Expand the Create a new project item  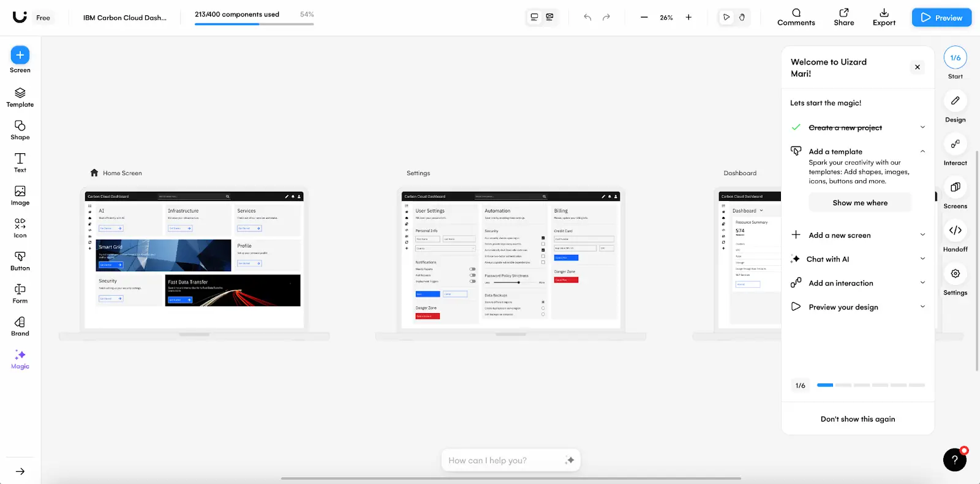pyautogui.click(x=922, y=127)
